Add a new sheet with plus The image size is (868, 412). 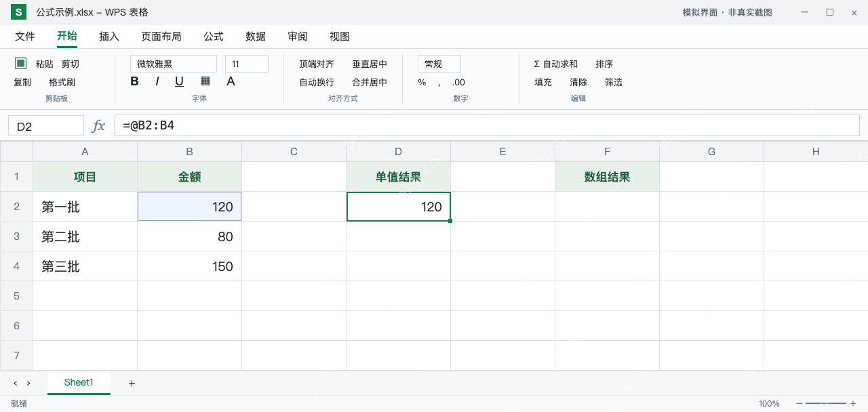(x=132, y=384)
